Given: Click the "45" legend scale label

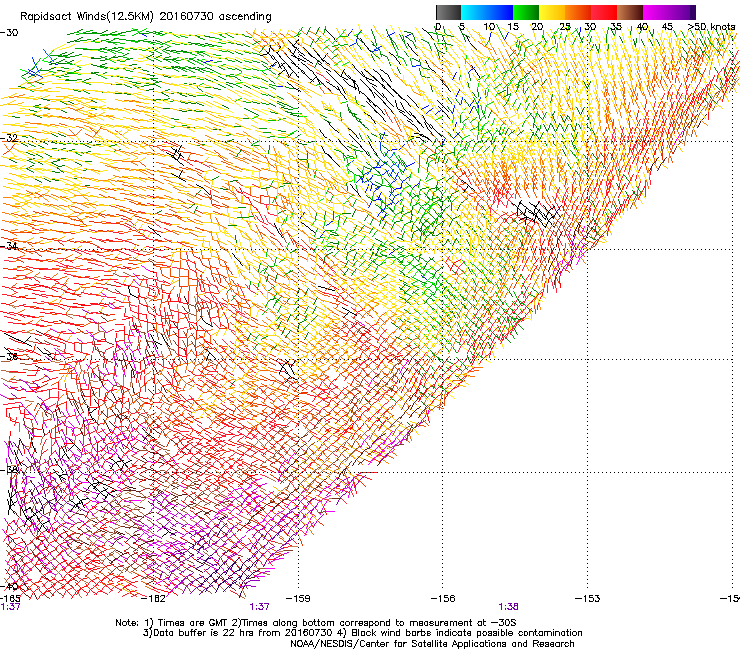Looking at the screenshot, I should [667, 26].
